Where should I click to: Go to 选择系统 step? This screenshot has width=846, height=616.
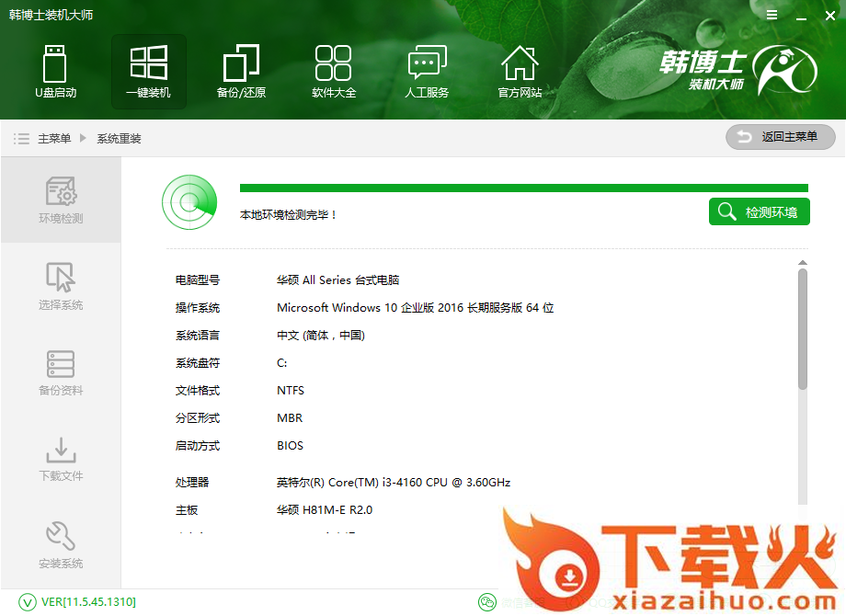coord(61,287)
